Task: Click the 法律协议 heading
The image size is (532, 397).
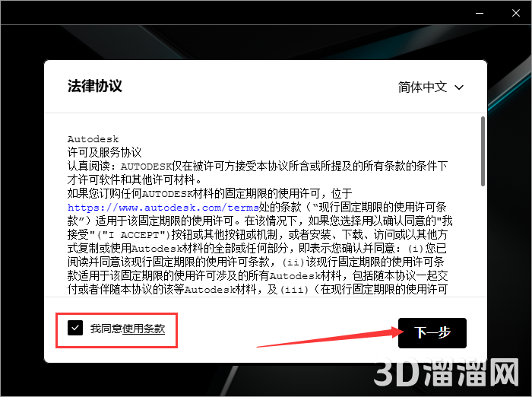Action: 95,86
